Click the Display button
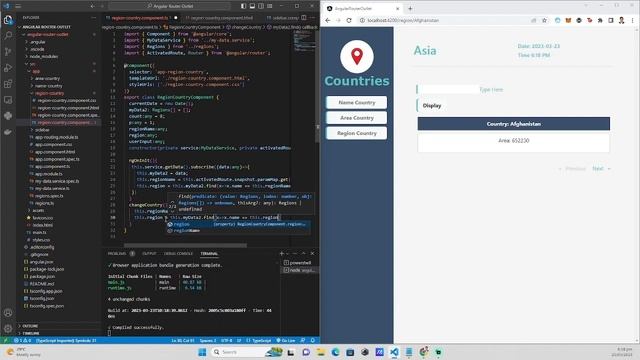 (x=431, y=105)
